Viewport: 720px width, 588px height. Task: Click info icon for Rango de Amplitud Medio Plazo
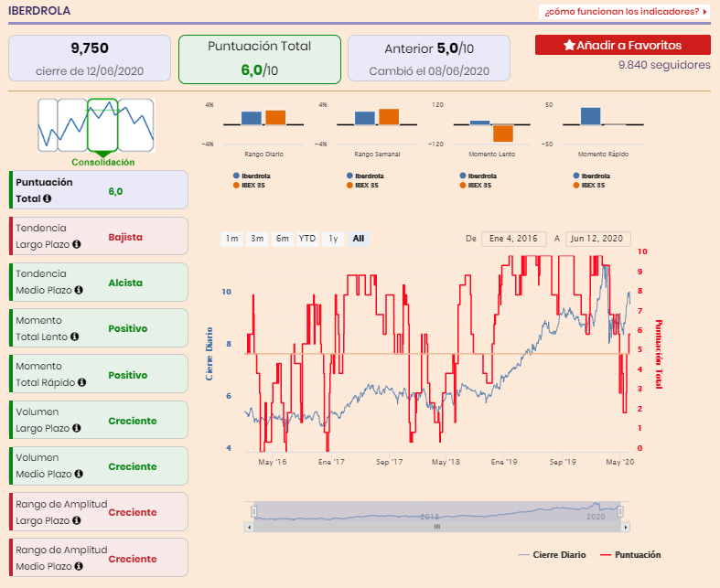[79, 566]
